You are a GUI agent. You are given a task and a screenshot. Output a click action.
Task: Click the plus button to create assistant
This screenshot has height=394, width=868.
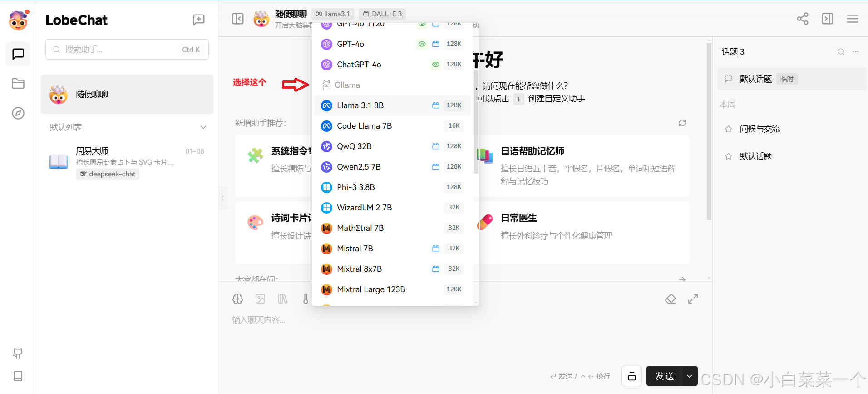click(x=519, y=99)
